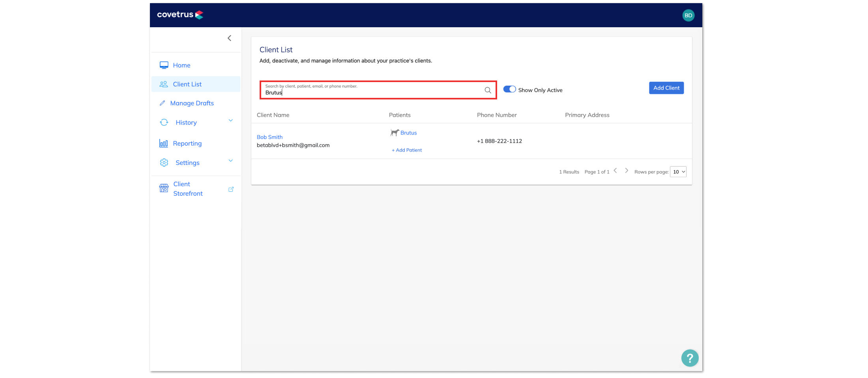Click the magnifier search icon

coord(488,90)
